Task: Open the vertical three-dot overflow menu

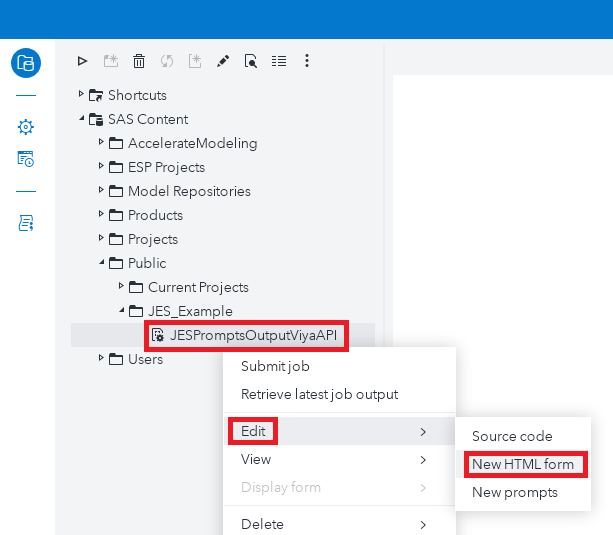Action: tap(307, 61)
